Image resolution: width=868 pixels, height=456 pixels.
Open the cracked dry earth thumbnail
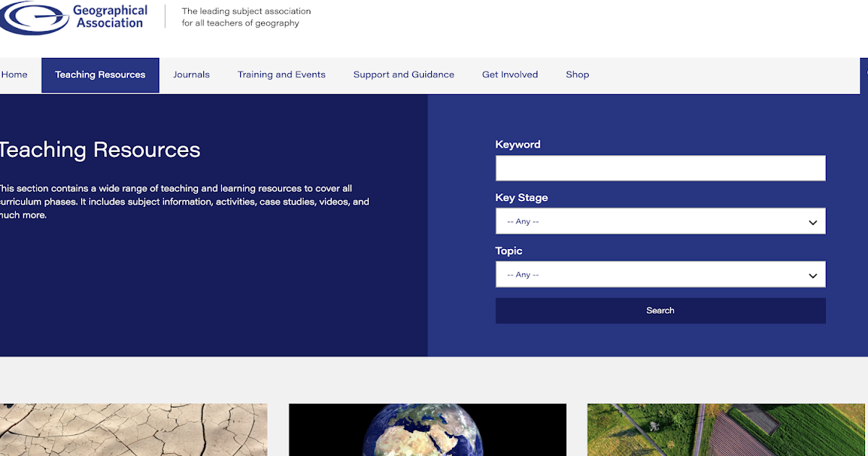[x=133, y=430]
